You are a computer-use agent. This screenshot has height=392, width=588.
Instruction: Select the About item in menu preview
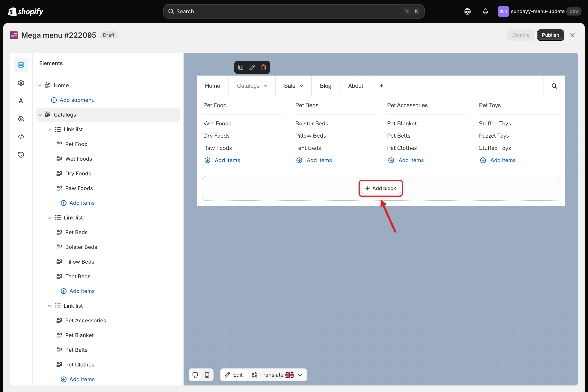pos(355,86)
